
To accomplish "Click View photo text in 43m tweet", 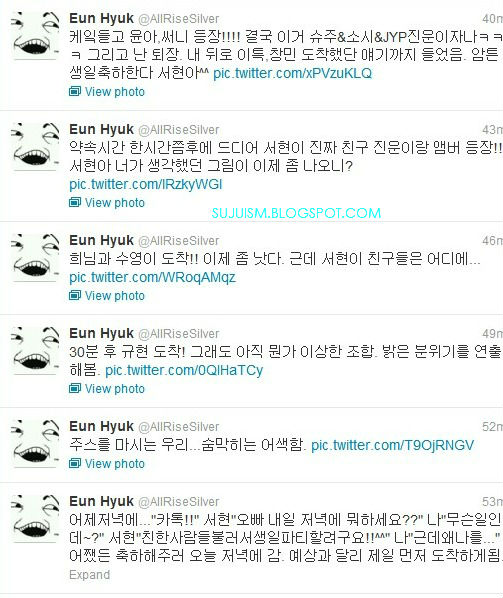I will point(115,203).
